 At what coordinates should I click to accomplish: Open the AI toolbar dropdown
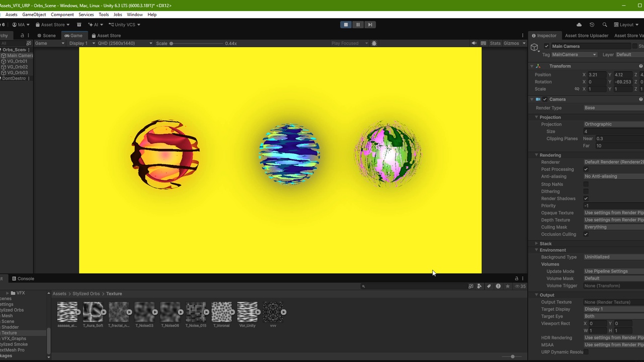[96, 25]
